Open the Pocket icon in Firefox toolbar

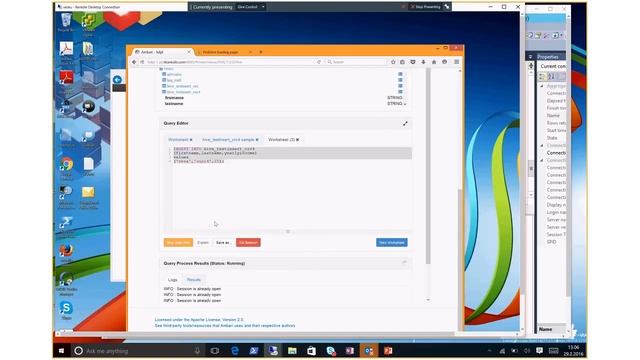[413, 62]
